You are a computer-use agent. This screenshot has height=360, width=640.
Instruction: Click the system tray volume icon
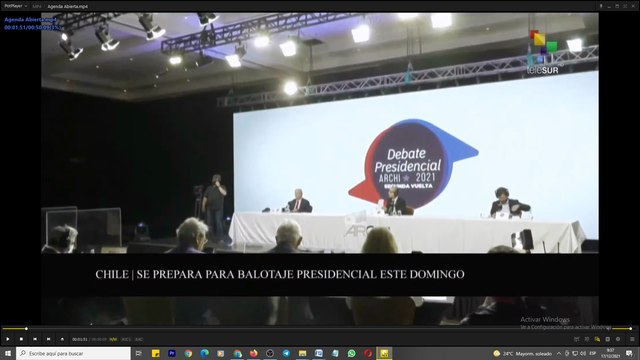tap(583, 353)
